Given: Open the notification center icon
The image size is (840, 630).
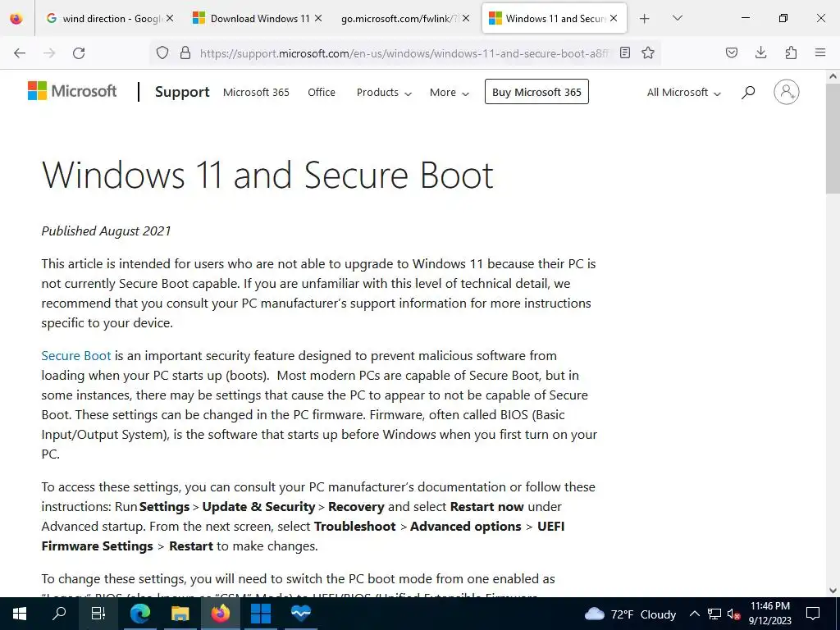Looking at the screenshot, I should click(x=813, y=614).
